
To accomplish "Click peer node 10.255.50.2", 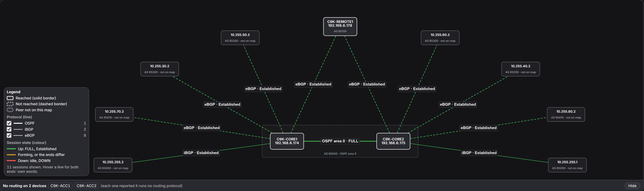I will 240,37.
